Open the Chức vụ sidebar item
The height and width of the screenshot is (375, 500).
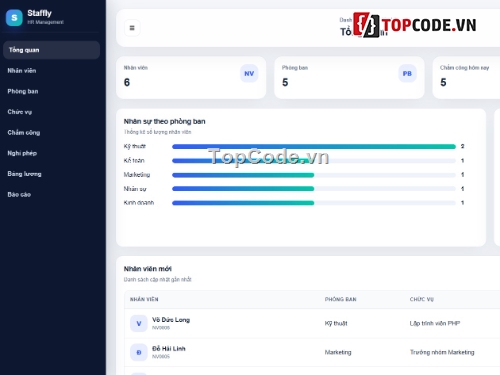point(51,112)
